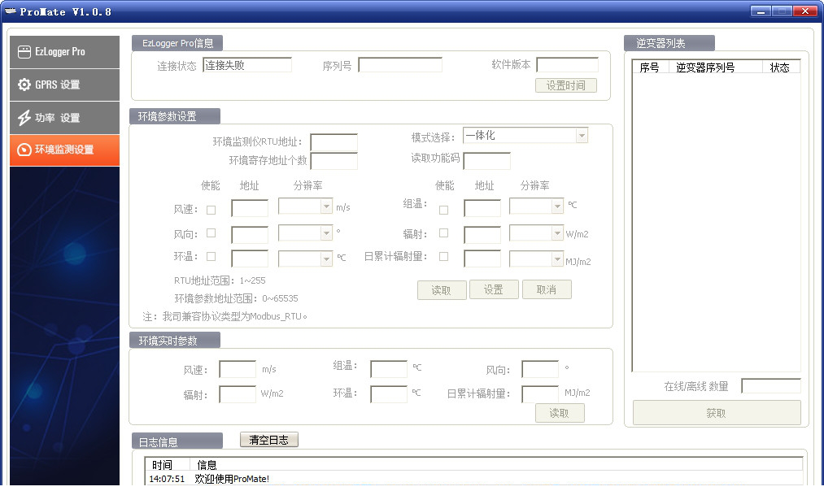Image resolution: width=824 pixels, height=504 pixels.
Task: Click the 软件版本 input field
Action: pyautogui.click(x=567, y=65)
